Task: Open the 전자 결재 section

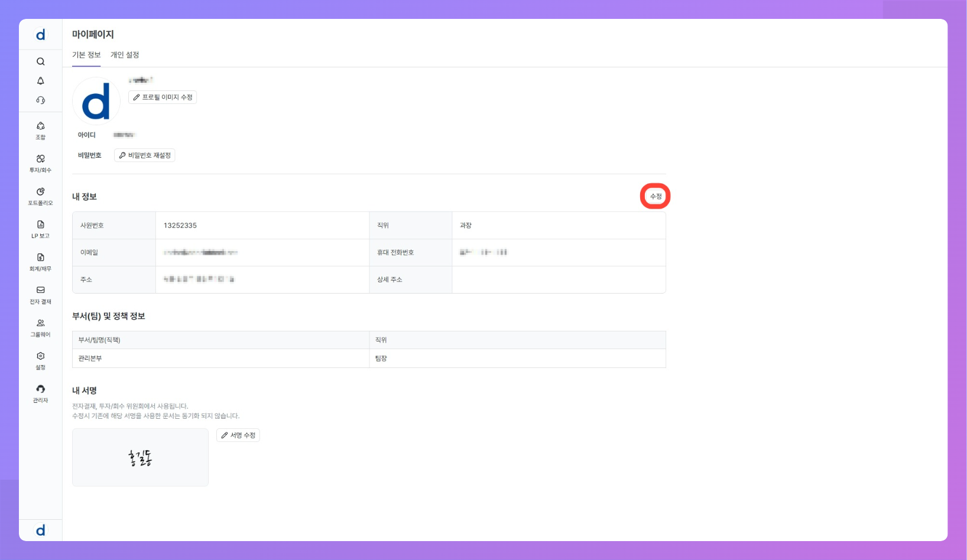Action: pos(40,295)
